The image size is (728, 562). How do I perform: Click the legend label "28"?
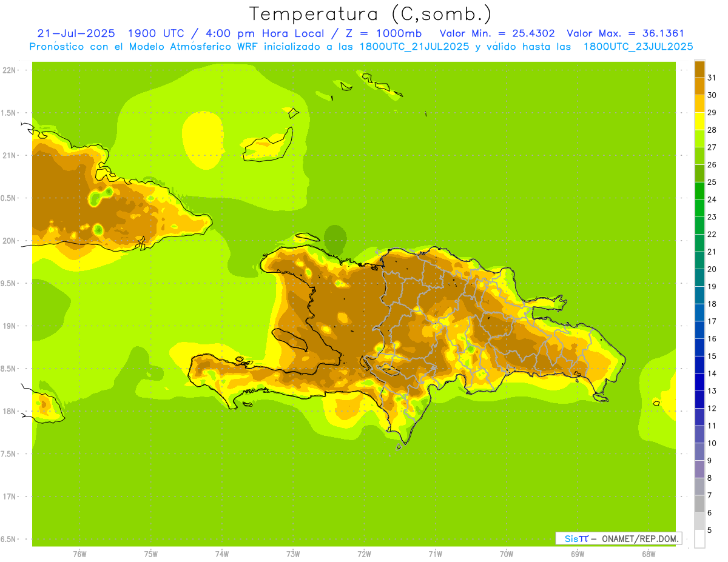coord(712,130)
